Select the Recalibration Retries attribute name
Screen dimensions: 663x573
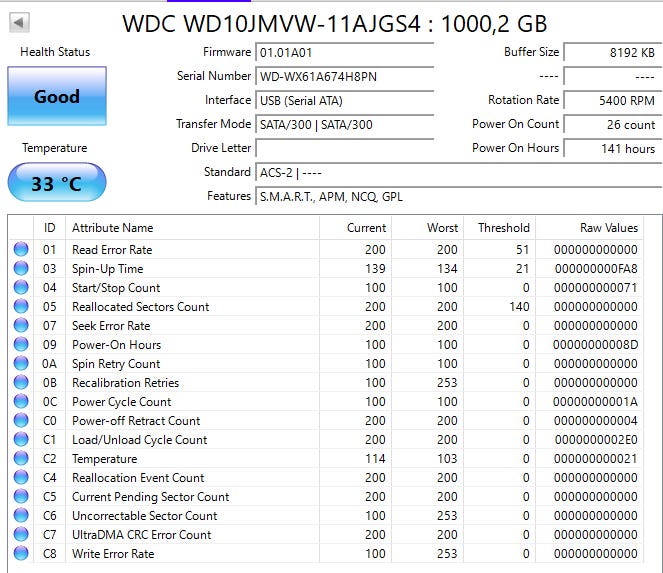point(126,383)
